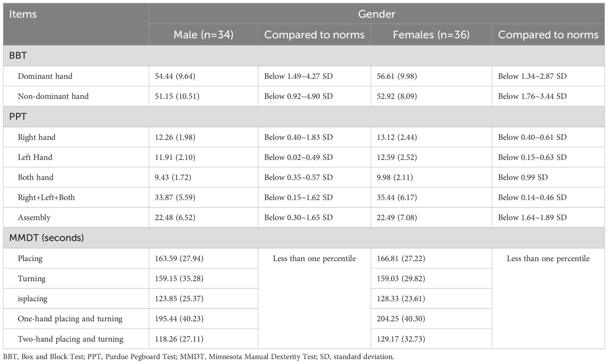Select the Gender header cell

(376, 14)
